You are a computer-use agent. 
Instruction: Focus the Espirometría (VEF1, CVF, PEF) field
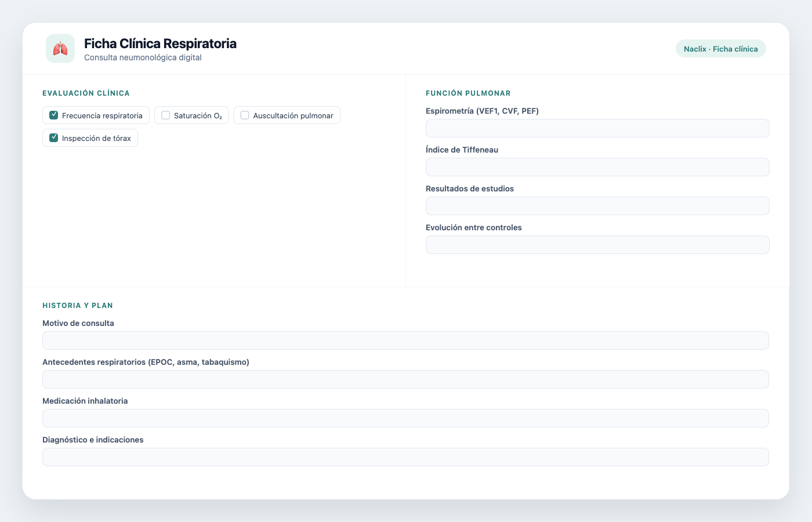[x=597, y=128]
